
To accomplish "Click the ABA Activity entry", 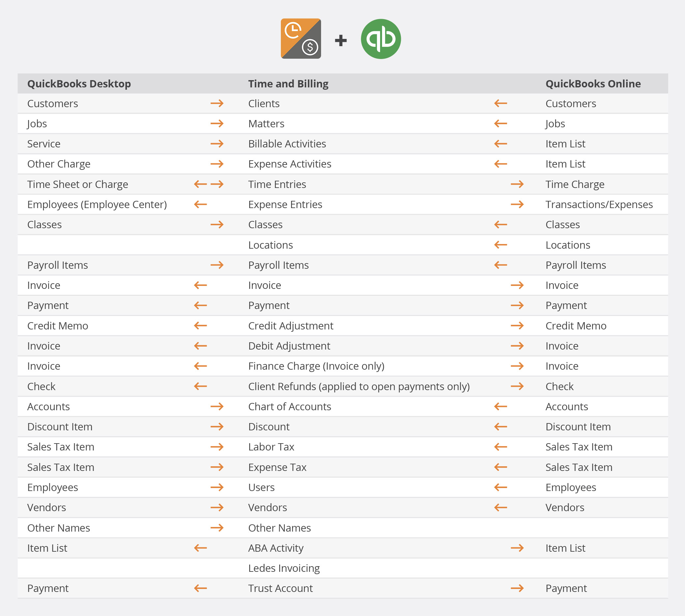I will point(276,548).
